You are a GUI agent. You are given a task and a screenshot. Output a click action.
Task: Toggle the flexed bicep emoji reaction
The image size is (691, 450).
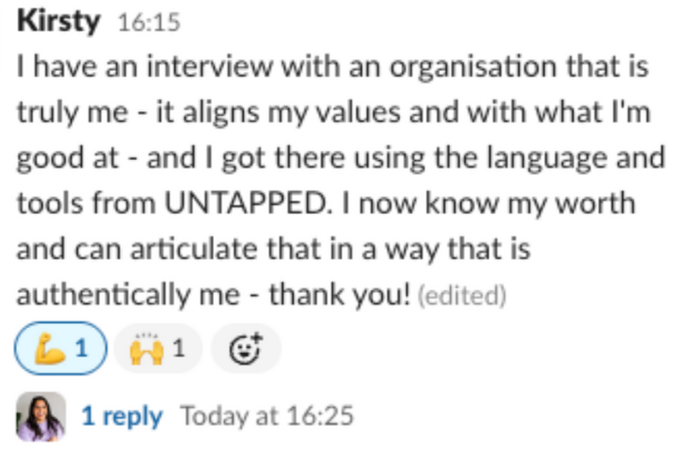click(62, 349)
